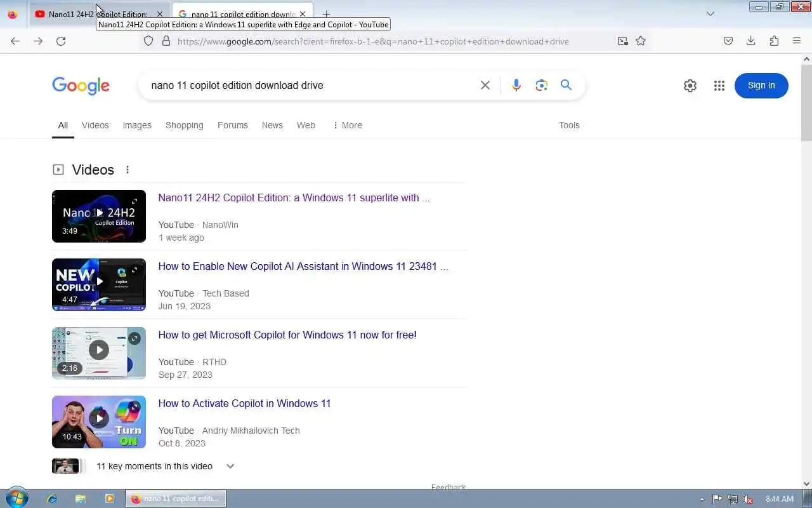The height and width of the screenshot is (508, 812).
Task: Switch to the Videos results filter
Action: tap(95, 125)
